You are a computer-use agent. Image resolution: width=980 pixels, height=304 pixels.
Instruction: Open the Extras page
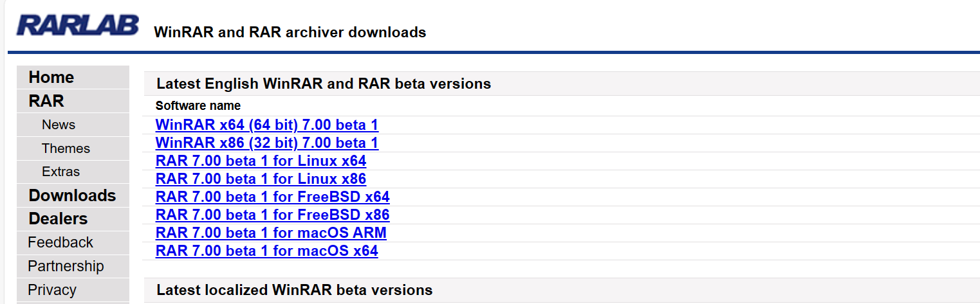[60, 172]
